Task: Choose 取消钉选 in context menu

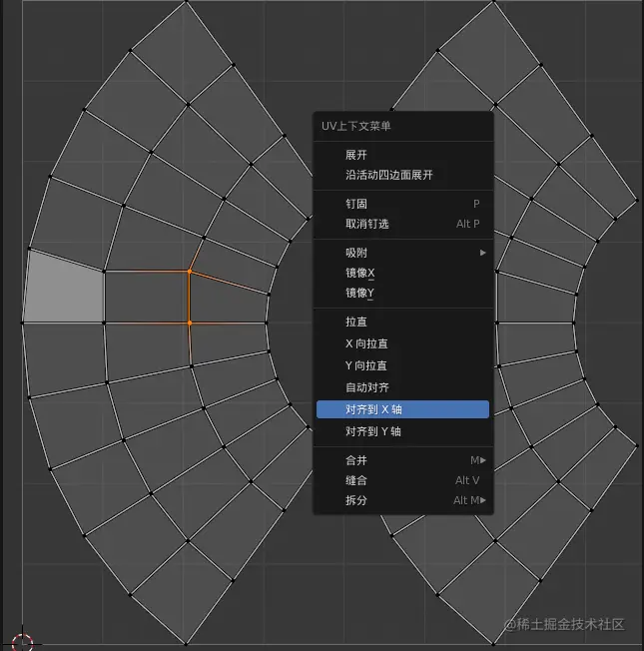Action: tap(402, 224)
